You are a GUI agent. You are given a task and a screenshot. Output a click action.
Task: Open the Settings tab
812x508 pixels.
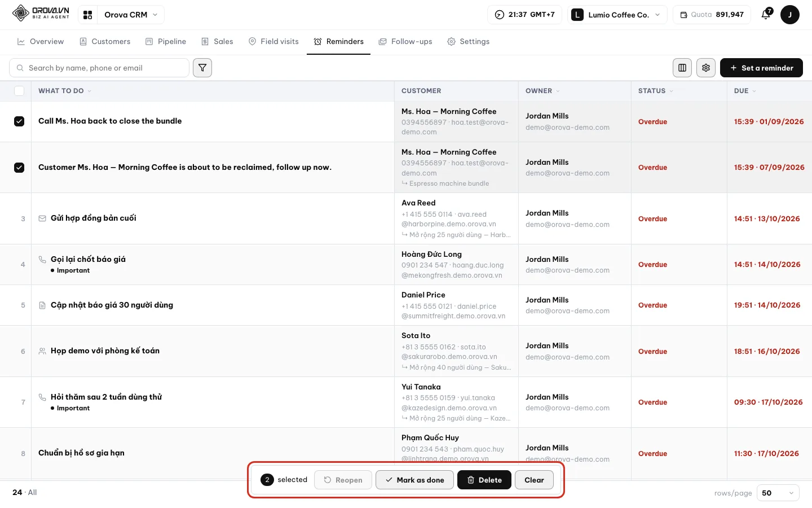click(468, 42)
